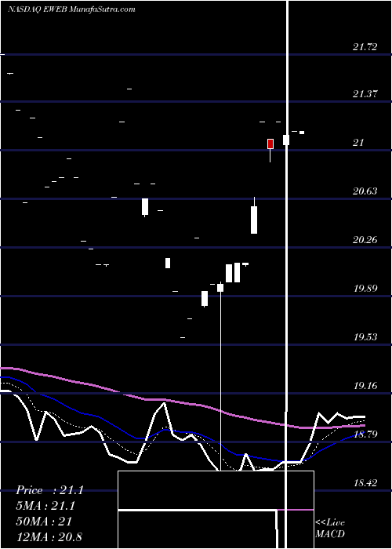This screenshot has width=392, height=549.
Task: Click the 19.89 price axis label
Action: 365,289
